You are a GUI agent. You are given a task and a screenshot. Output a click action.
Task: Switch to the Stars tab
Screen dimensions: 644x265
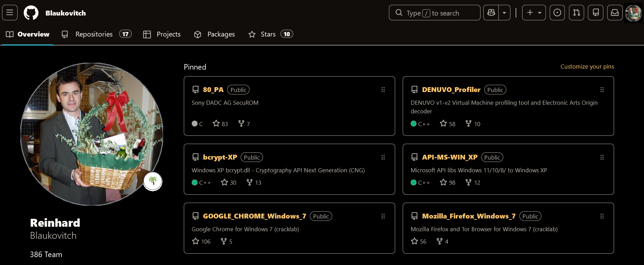271,34
